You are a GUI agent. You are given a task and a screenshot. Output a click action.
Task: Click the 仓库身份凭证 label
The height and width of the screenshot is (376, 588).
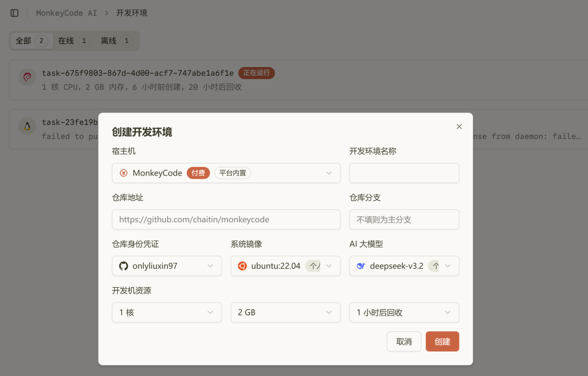click(x=136, y=244)
